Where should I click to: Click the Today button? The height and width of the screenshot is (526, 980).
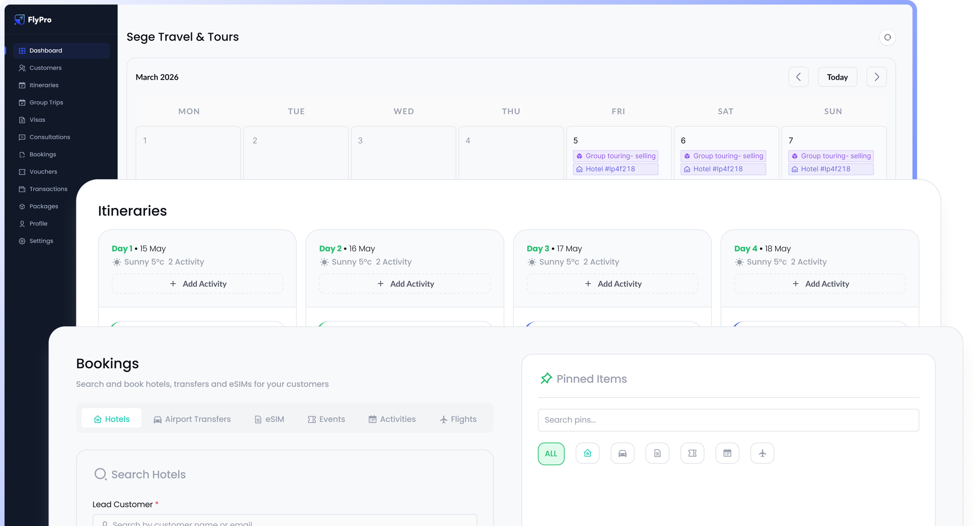pyautogui.click(x=837, y=77)
